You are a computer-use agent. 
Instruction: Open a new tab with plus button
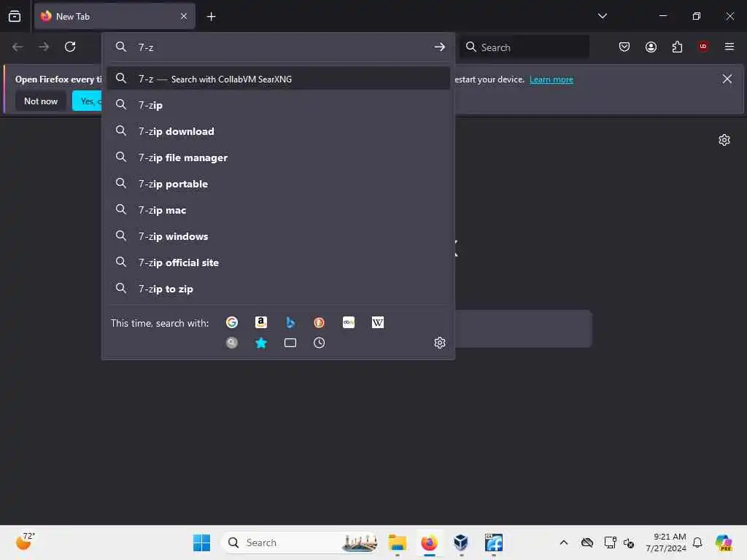[211, 17]
